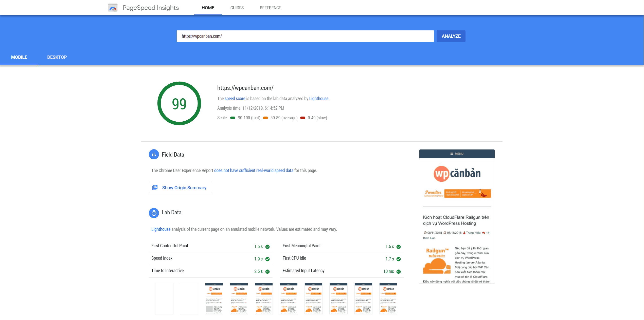The image size is (644, 320).
Task: Click the First Contentful Paint metric label
Action: [170, 246]
